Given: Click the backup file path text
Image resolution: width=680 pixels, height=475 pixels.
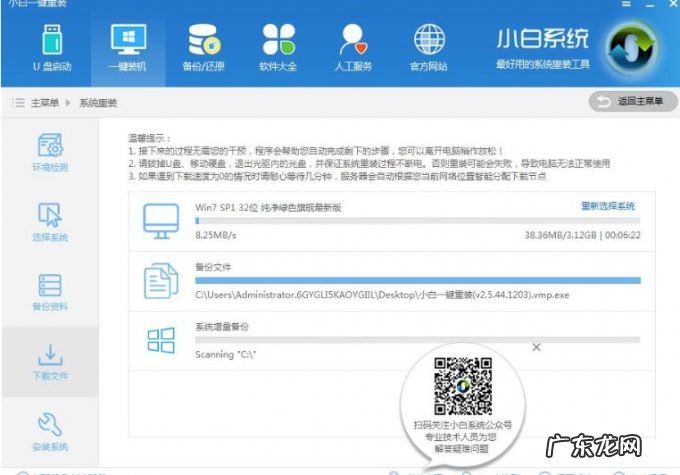Looking at the screenshot, I should 382,295.
